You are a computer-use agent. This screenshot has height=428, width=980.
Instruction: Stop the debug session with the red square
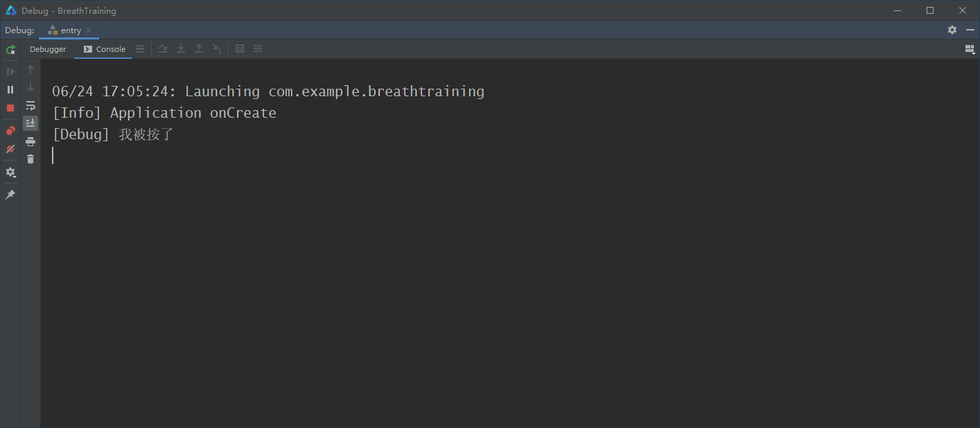coord(10,108)
